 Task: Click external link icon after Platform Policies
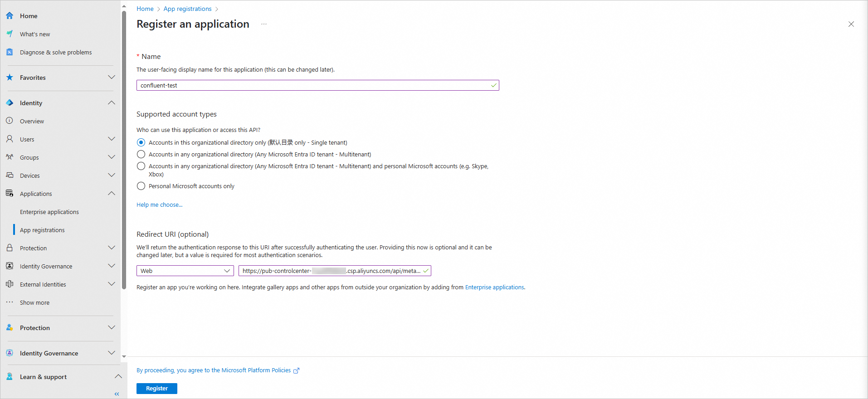coord(297,370)
